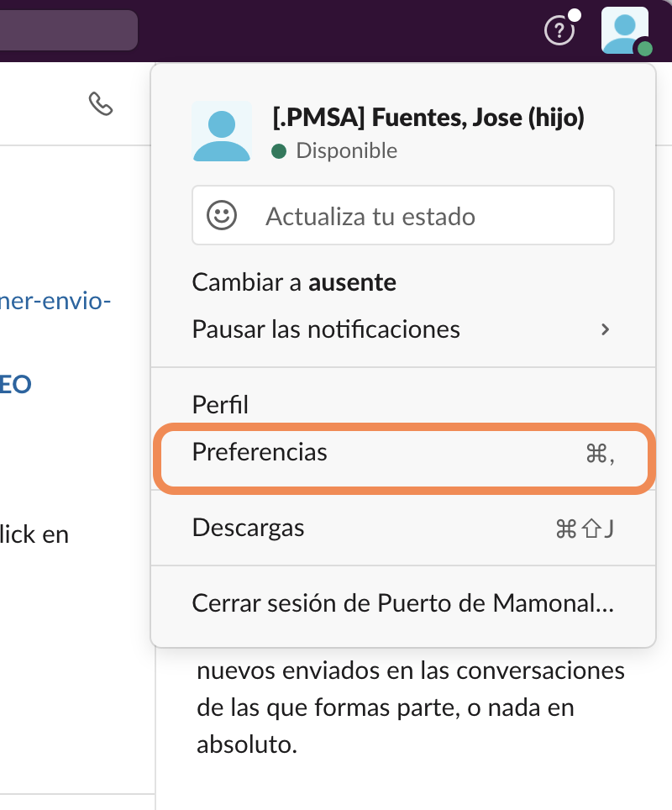
Task: Switch status with "Cambiar a ausente"
Action: pos(294,282)
